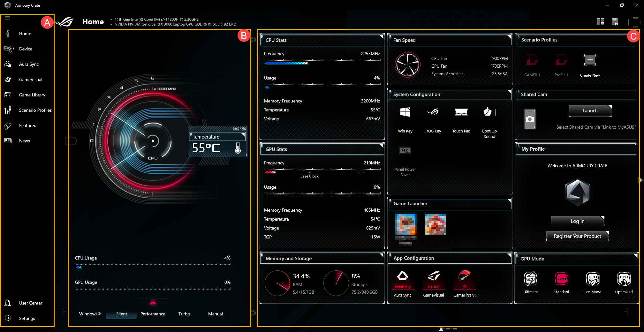Click Log In under My Profile
The height and width of the screenshot is (332, 644).
577,221
